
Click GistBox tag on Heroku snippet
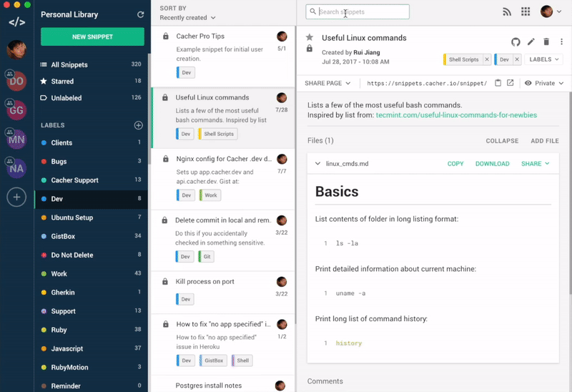(213, 361)
